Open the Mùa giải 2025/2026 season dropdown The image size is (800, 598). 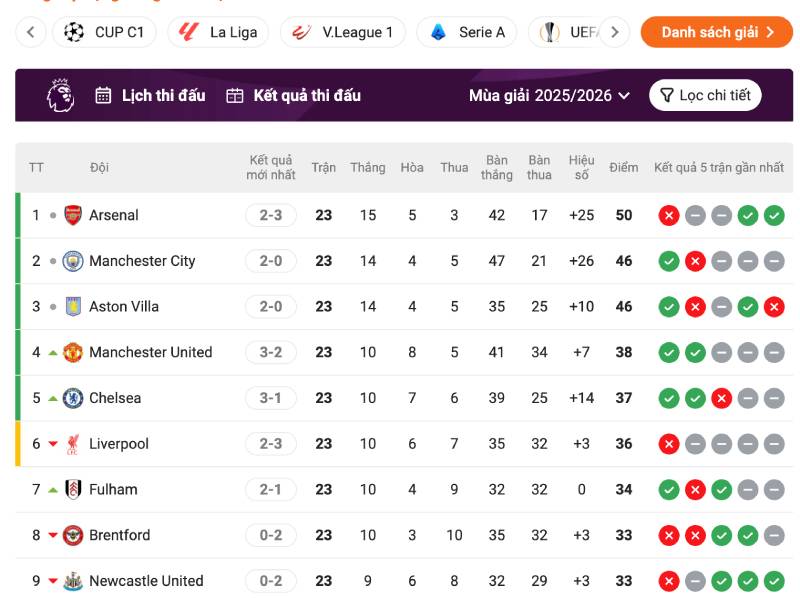[549, 95]
